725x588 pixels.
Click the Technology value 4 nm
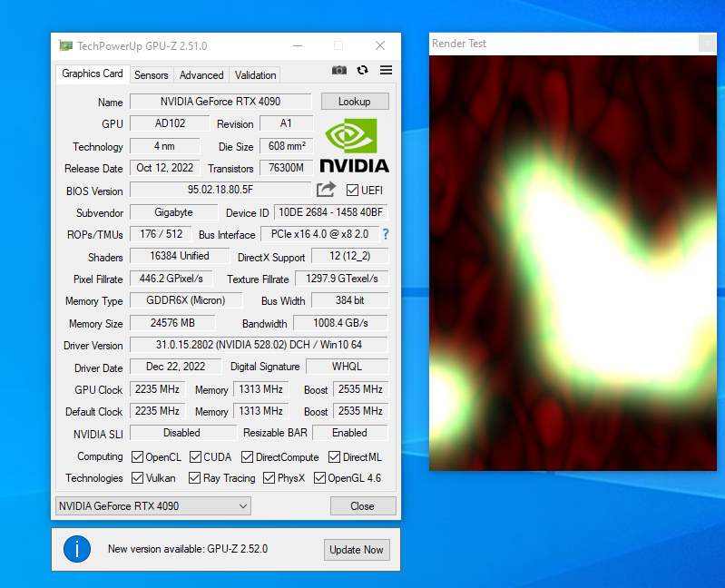164,146
